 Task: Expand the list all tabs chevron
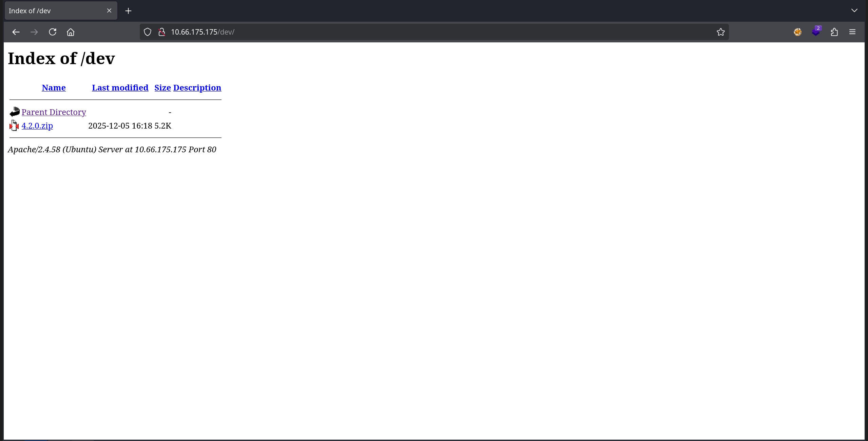(x=854, y=11)
